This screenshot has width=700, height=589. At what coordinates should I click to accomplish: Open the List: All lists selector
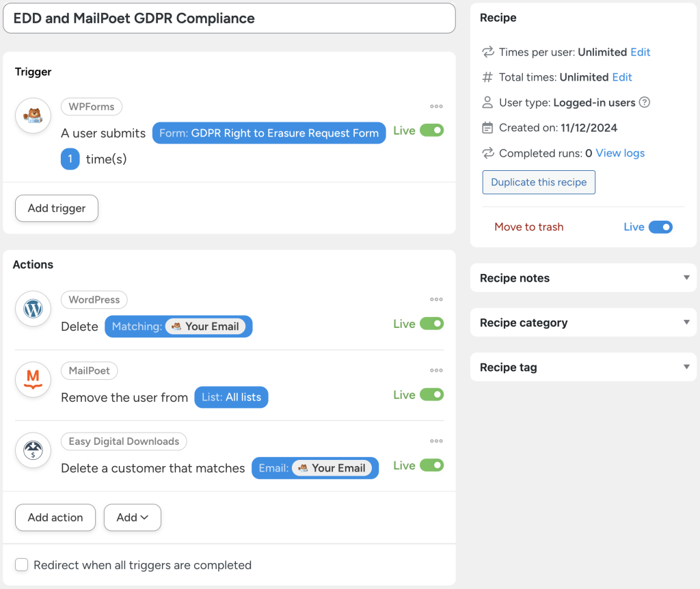(x=231, y=397)
